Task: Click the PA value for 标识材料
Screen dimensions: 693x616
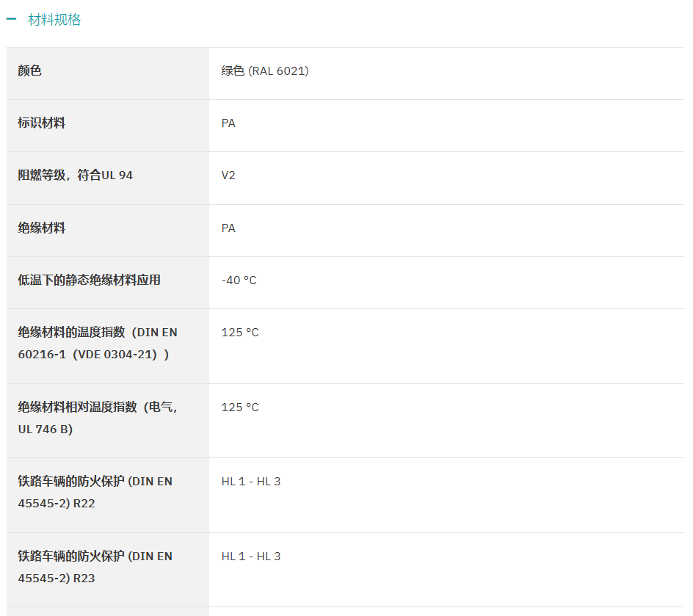Action: click(x=228, y=123)
